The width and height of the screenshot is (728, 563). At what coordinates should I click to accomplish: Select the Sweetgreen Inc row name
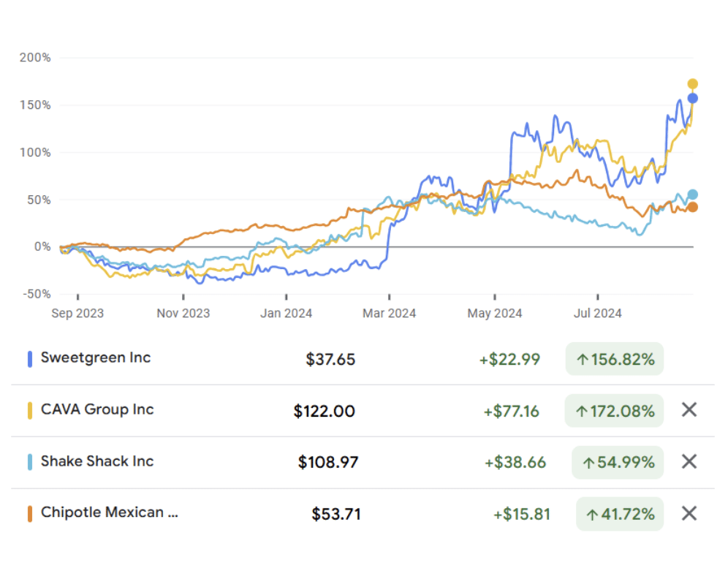pos(96,358)
